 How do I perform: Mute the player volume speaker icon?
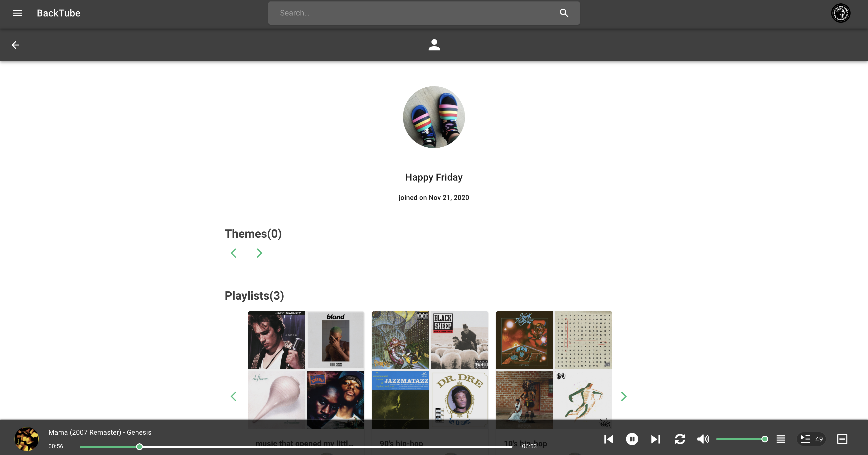(x=703, y=439)
